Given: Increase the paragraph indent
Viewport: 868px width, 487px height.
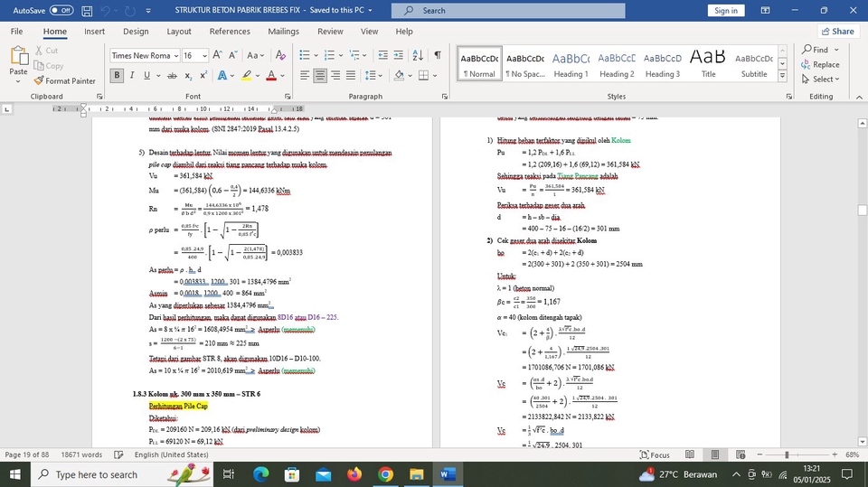Looking at the screenshot, I should click(398, 55).
